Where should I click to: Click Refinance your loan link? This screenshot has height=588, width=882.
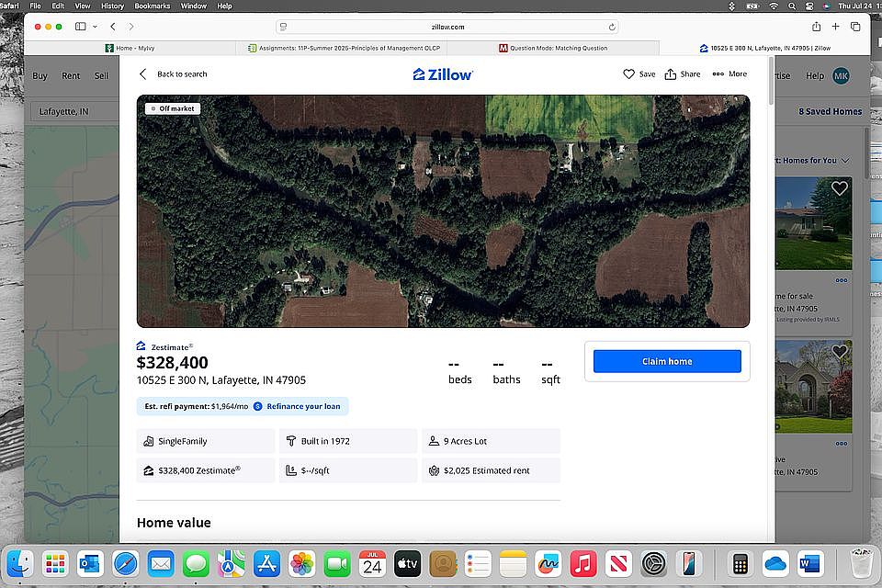click(302, 406)
